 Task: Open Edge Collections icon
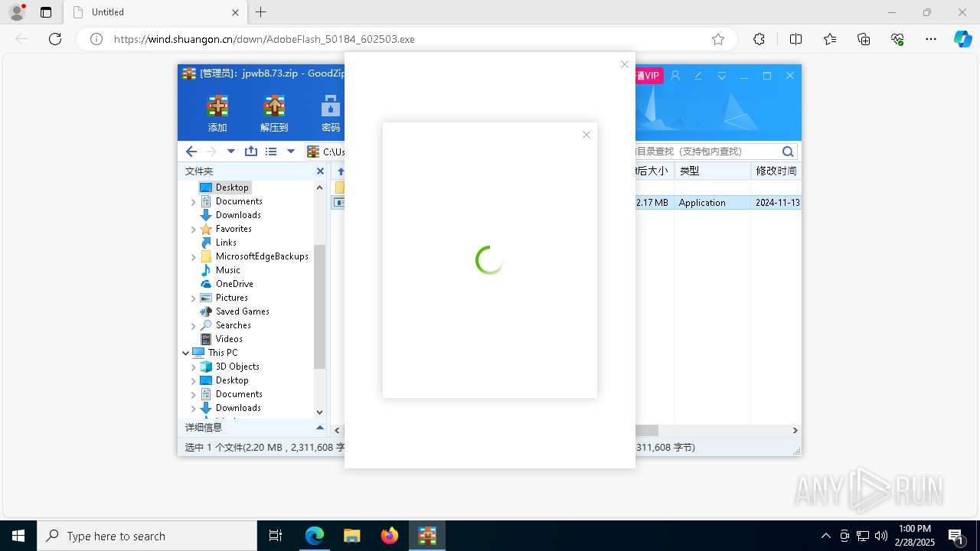[x=864, y=39]
